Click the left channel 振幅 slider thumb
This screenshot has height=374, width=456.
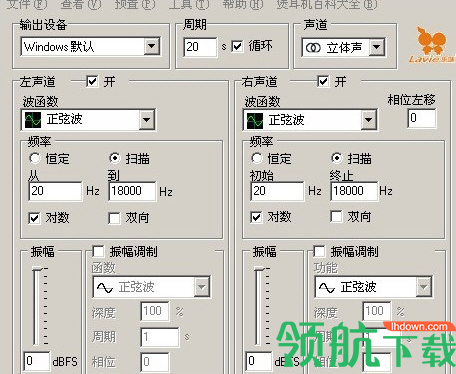[38, 269]
